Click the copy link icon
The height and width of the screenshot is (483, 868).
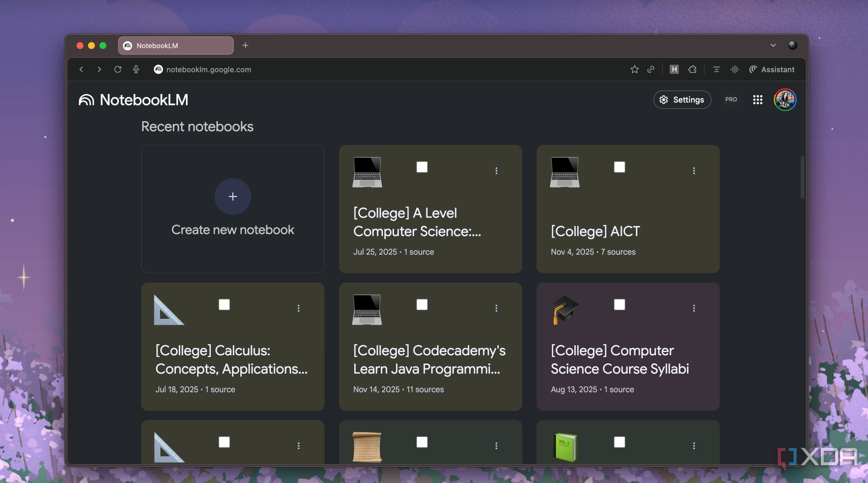651,69
